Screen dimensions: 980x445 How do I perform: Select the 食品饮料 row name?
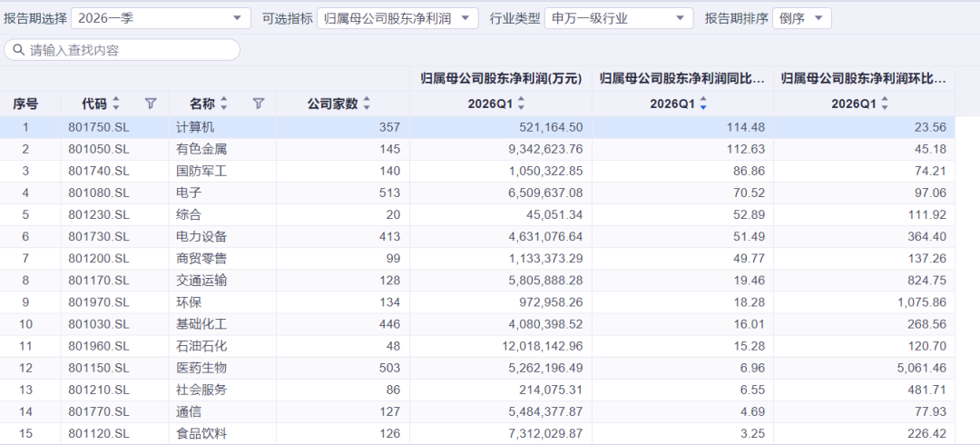201,434
